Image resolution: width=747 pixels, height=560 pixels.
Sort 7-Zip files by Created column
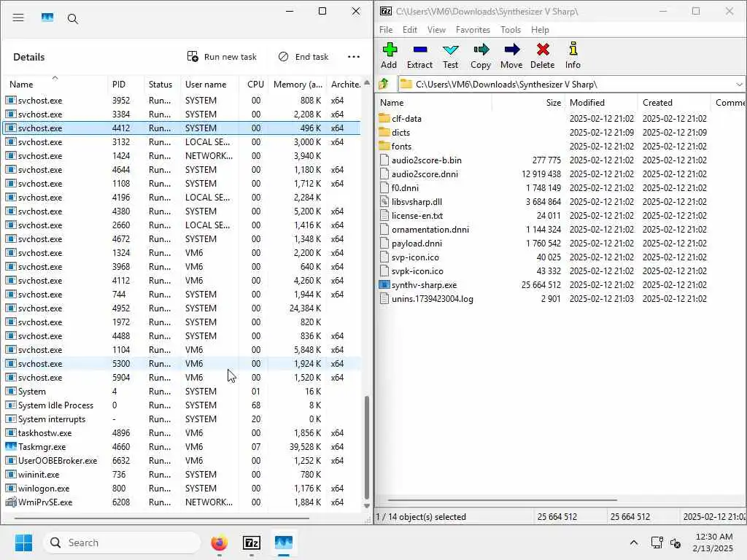(674, 102)
